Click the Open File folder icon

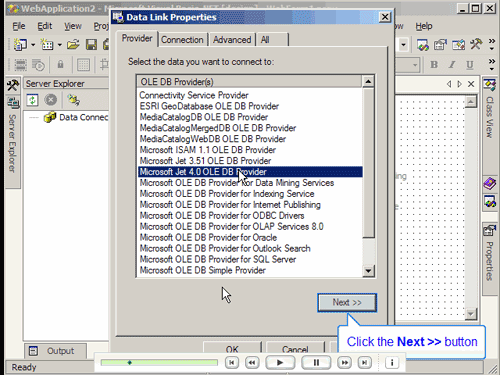coord(73,44)
